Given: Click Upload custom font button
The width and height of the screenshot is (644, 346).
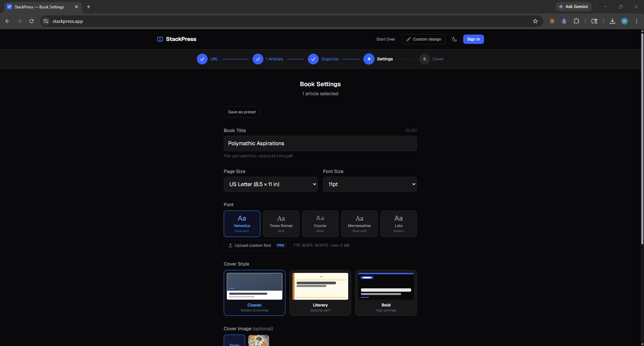Looking at the screenshot, I should tap(257, 245).
